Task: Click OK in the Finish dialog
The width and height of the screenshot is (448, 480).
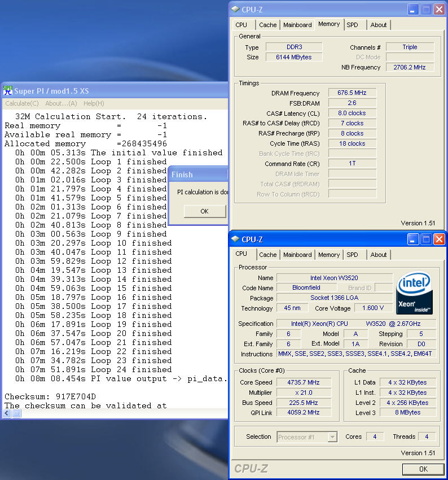Action: pos(205,211)
